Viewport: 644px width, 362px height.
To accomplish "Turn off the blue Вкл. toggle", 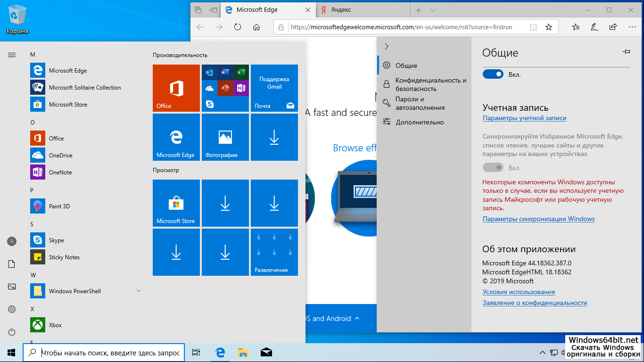I will [493, 74].
